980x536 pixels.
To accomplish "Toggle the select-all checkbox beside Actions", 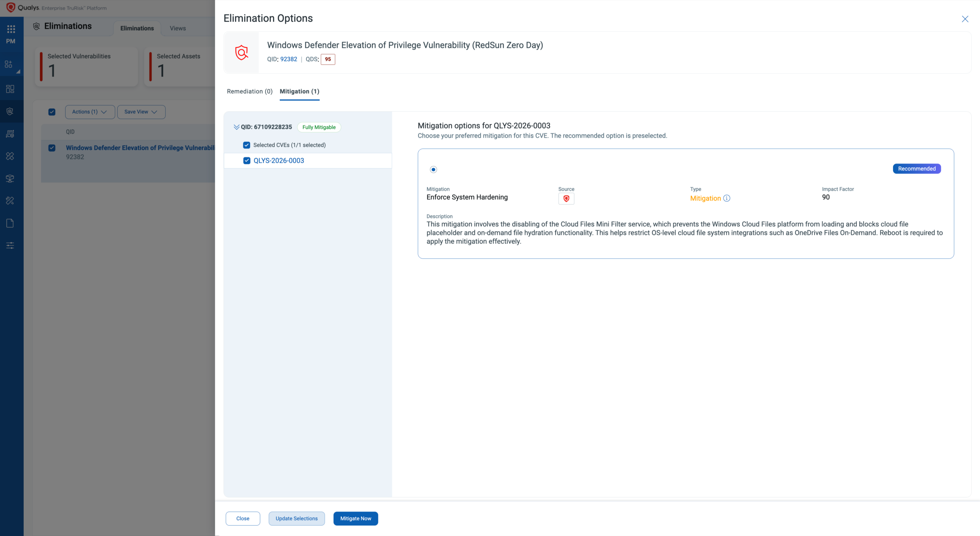I will 52,112.
